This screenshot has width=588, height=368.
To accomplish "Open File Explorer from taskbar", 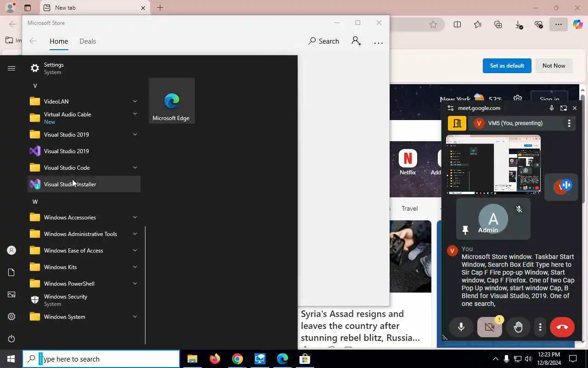I will pos(192,359).
